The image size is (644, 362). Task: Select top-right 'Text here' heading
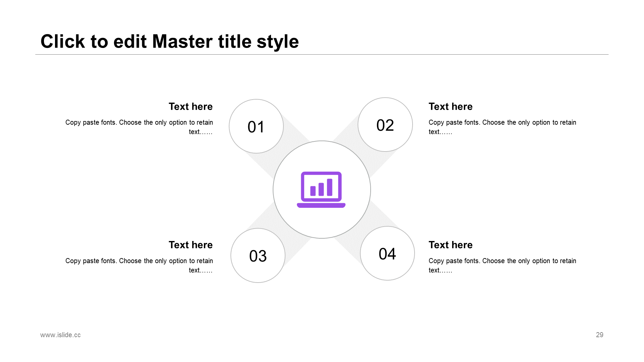tap(450, 107)
